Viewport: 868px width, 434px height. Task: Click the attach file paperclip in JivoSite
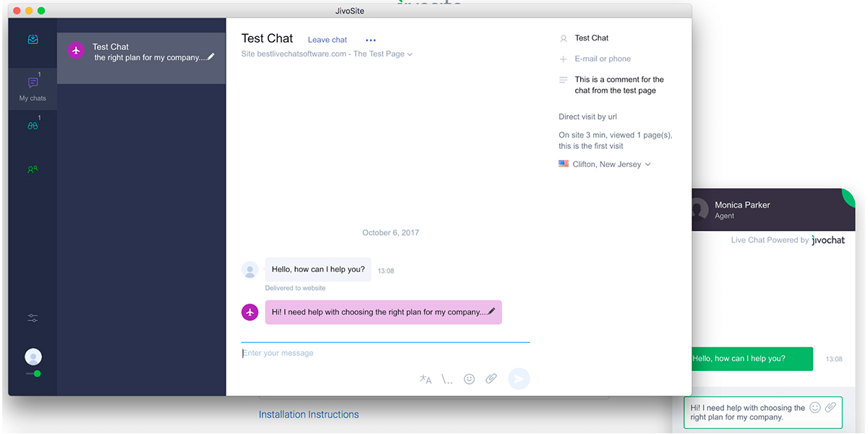[491, 379]
